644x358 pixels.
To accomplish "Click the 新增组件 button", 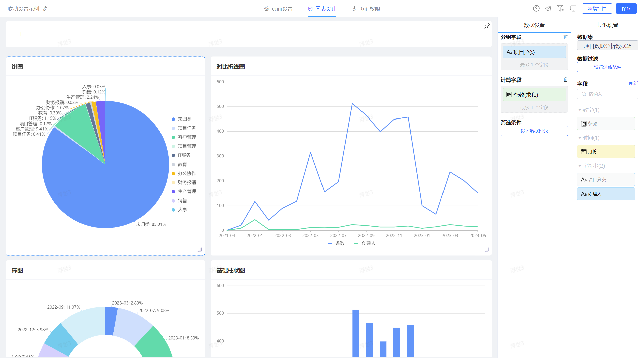I will pyautogui.click(x=597, y=9).
